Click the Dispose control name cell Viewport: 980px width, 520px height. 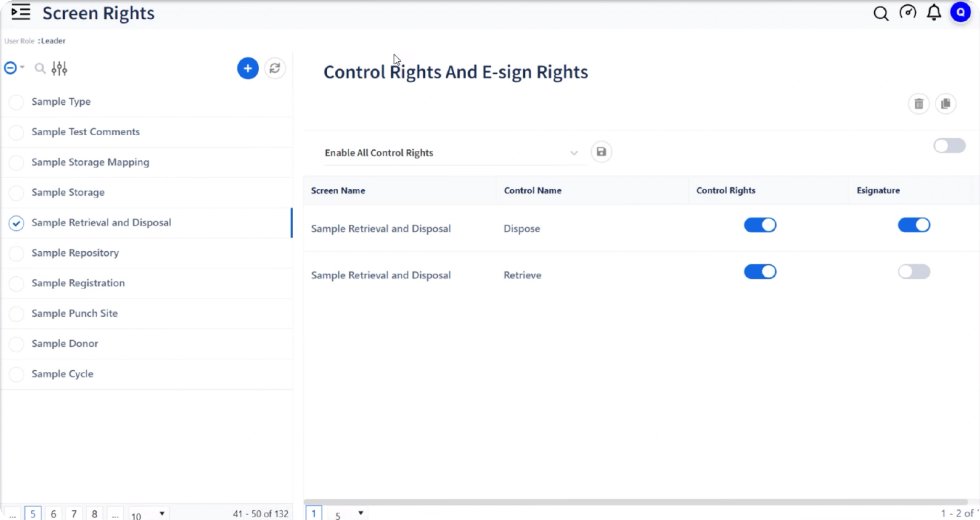522,229
